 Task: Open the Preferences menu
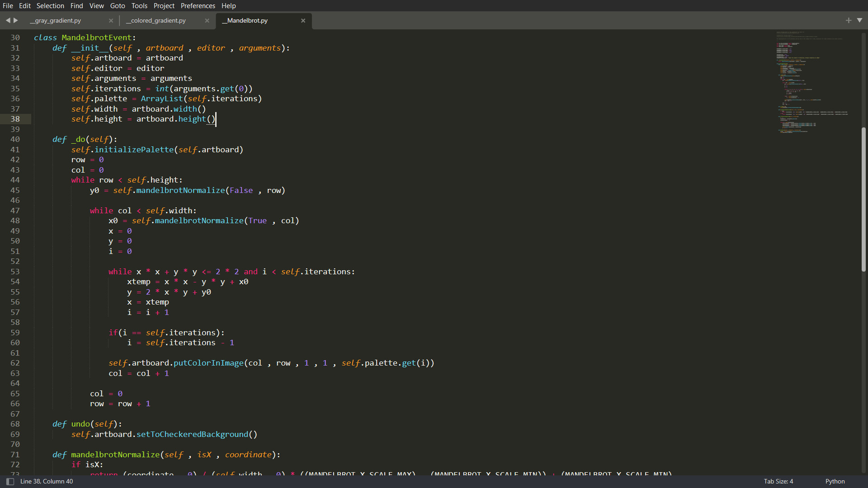(198, 5)
